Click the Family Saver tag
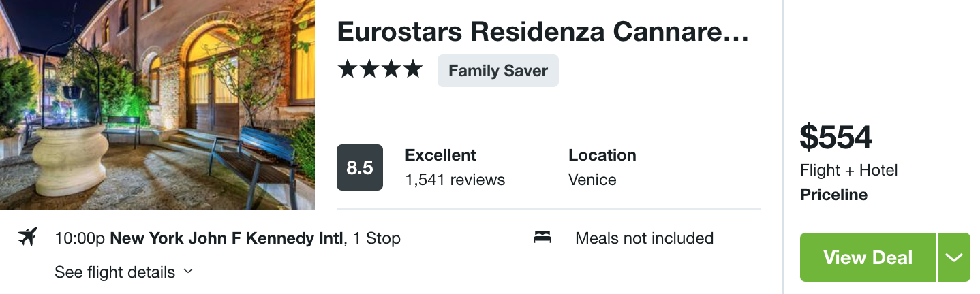 pos(498,71)
